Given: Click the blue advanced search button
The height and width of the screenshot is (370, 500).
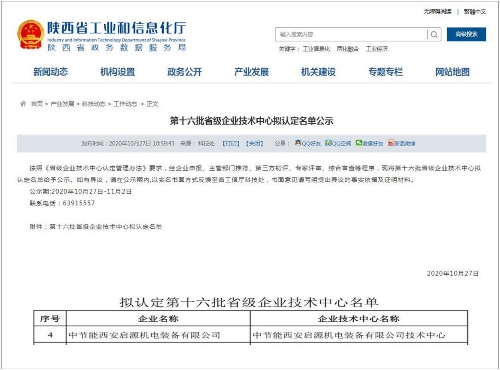Looking at the screenshot, I should pos(466,34).
